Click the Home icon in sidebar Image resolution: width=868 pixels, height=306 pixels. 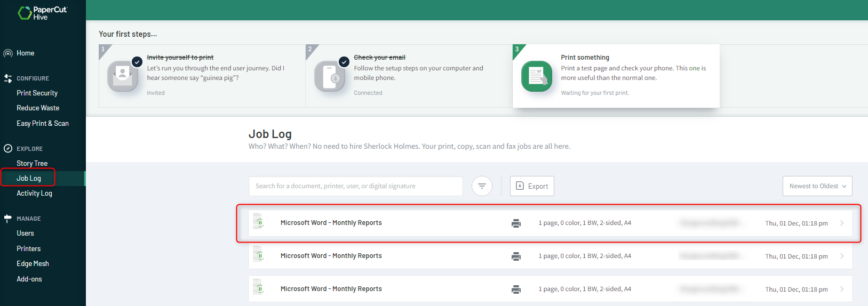[8, 53]
